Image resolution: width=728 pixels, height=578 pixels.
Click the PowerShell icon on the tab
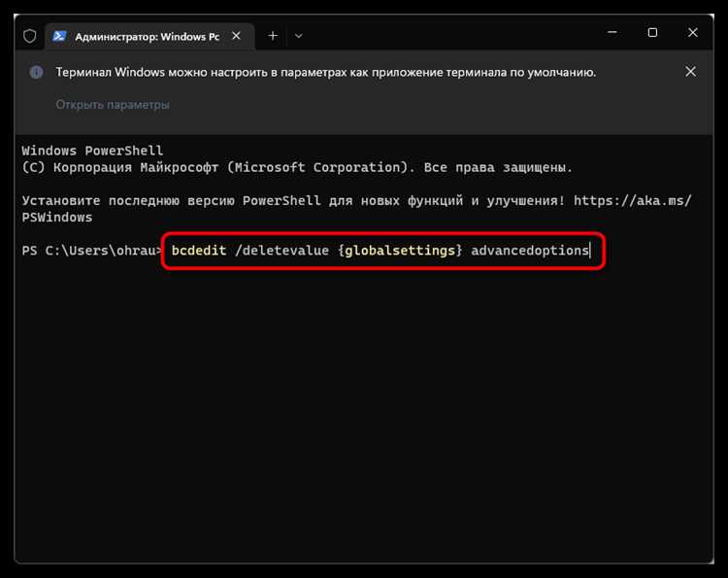point(59,36)
